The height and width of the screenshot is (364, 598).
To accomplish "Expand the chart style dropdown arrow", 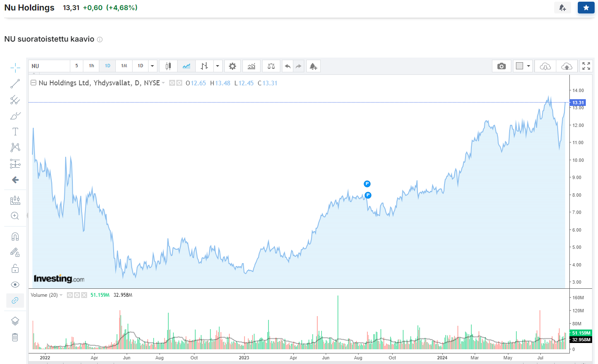I will [217, 66].
